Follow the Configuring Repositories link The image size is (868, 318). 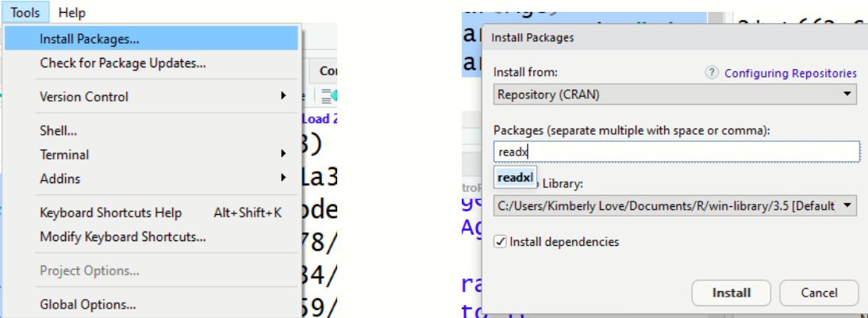790,73
